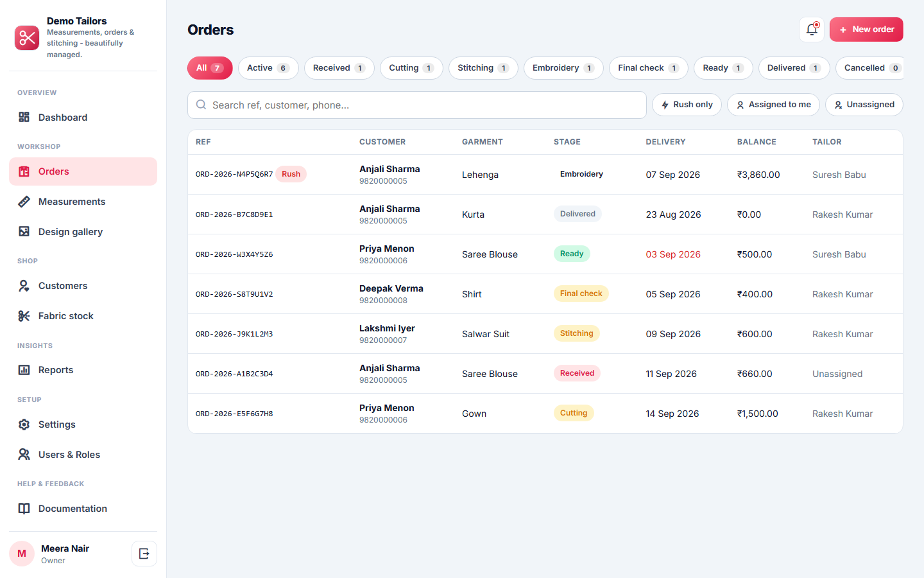This screenshot has height=578, width=924.
Task: Click overdue date 03 Sep 2026
Action: pyautogui.click(x=673, y=254)
